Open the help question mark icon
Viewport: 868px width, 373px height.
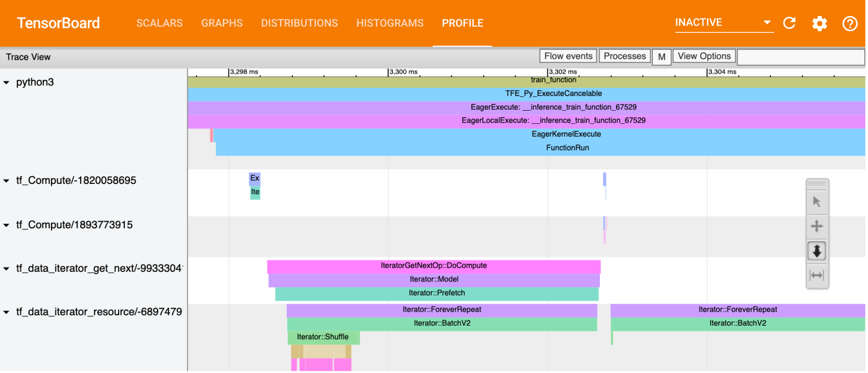(x=850, y=23)
